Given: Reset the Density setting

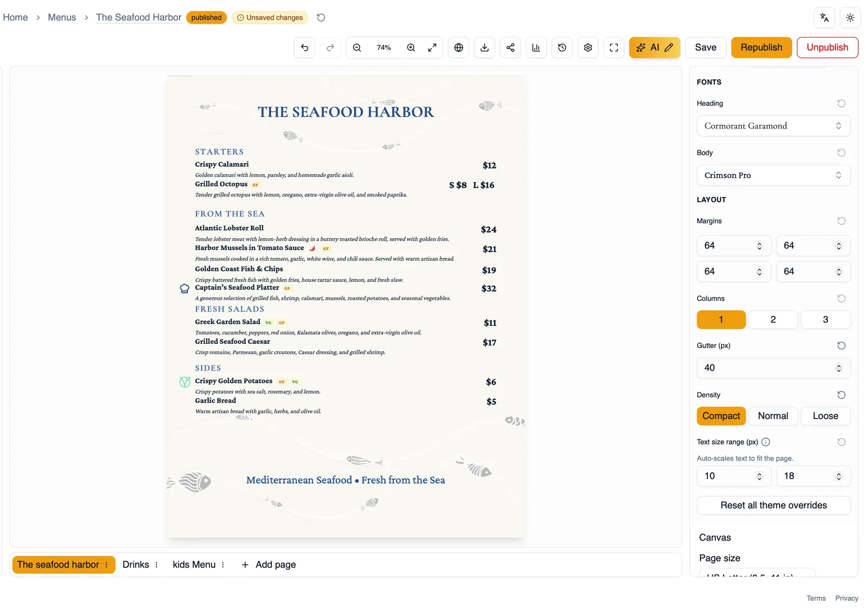Looking at the screenshot, I should pyautogui.click(x=841, y=395).
